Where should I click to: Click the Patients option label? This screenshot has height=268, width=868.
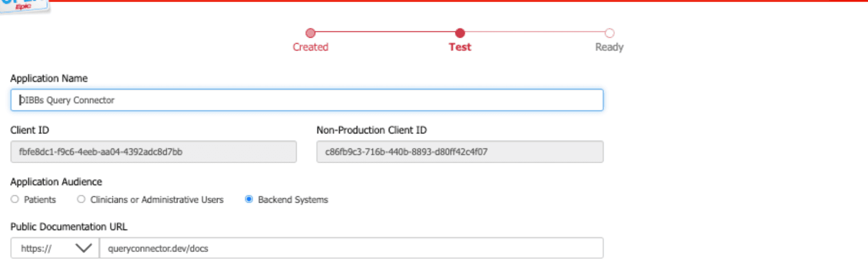pyautogui.click(x=40, y=200)
